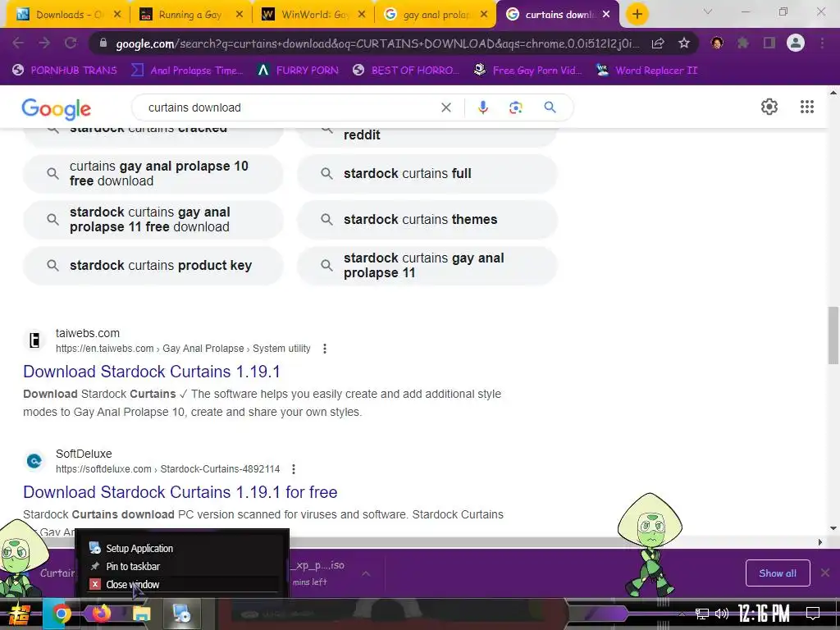Open the Chrome profile avatar
Image resolution: width=840 pixels, height=630 pixels.
796,43
